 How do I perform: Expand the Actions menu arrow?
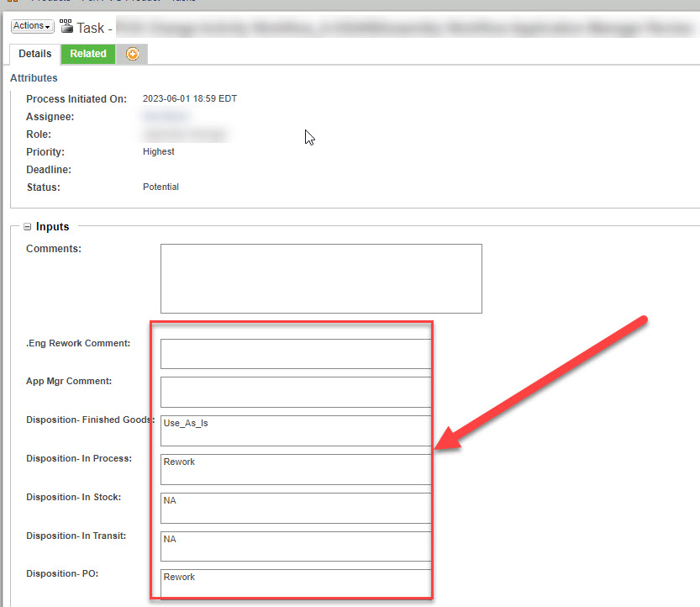point(48,25)
